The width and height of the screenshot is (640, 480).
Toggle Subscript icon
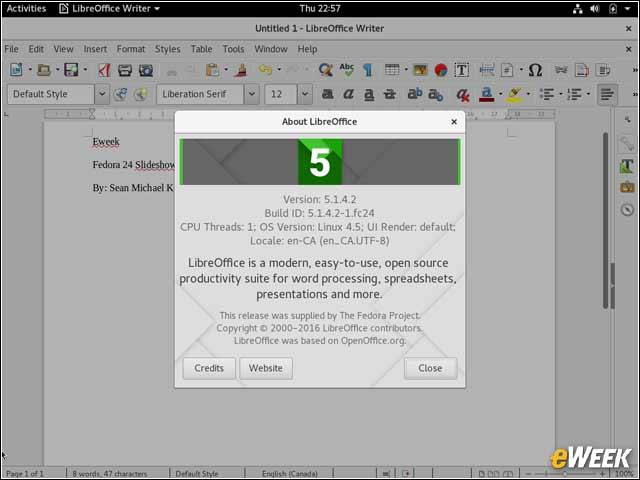(x=436, y=95)
